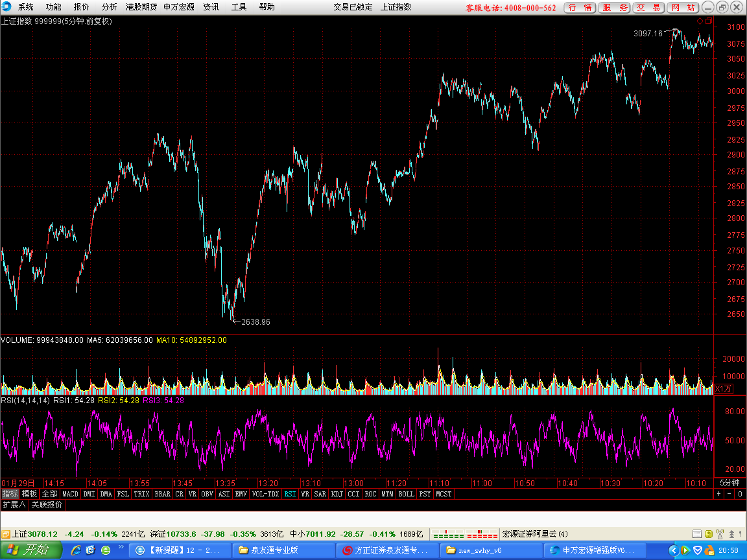Viewport: 747px width, 560px height.
Task: Click the 宏源证券阿里云(4) server label
Action: (535, 534)
